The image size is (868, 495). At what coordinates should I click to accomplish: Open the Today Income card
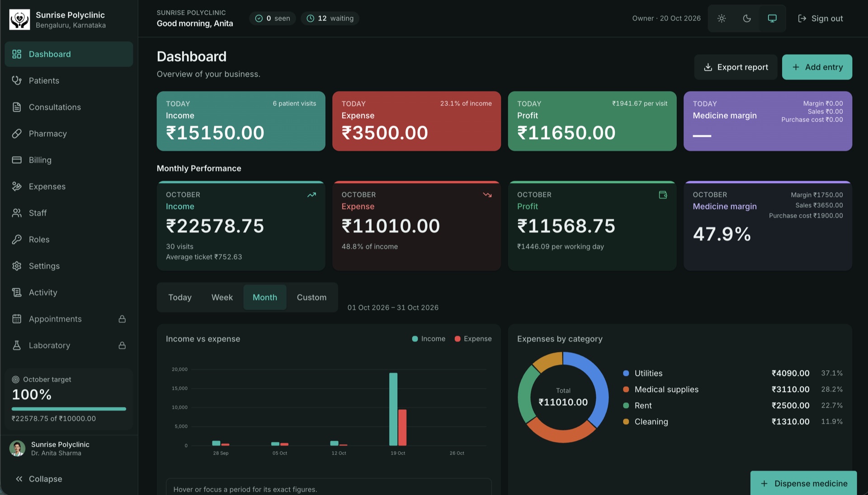coord(241,121)
